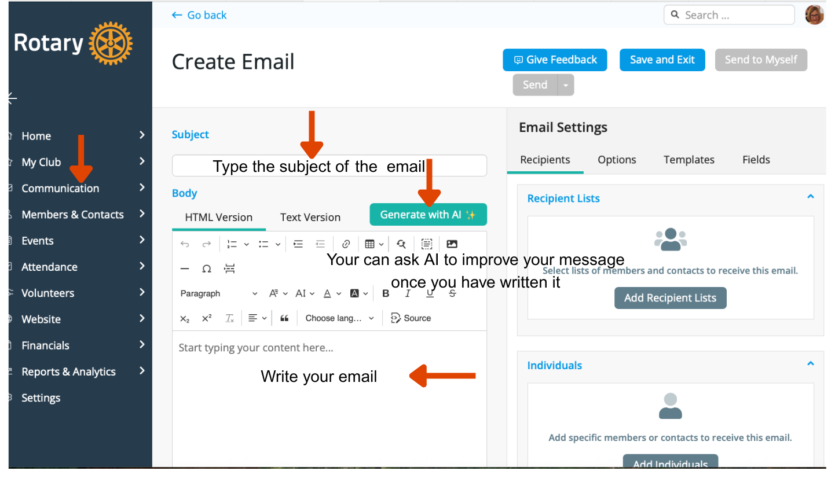
Task: Click the select all icon
Action: [x=427, y=244]
